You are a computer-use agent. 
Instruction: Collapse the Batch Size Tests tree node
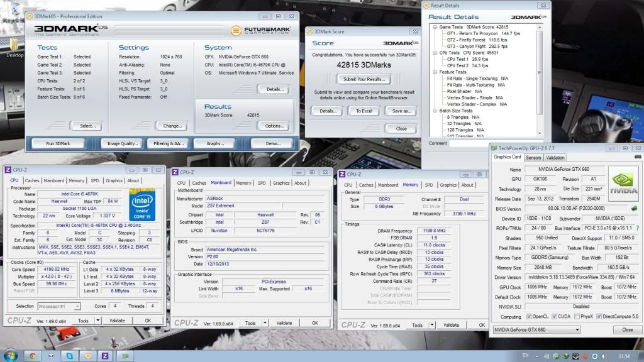[435, 111]
